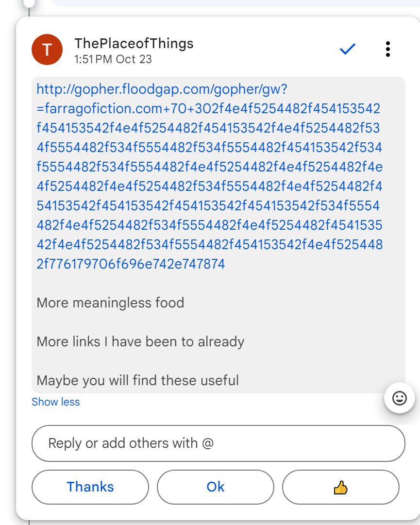Open the three-dot more options menu
420x525 pixels.
(x=387, y=49)
